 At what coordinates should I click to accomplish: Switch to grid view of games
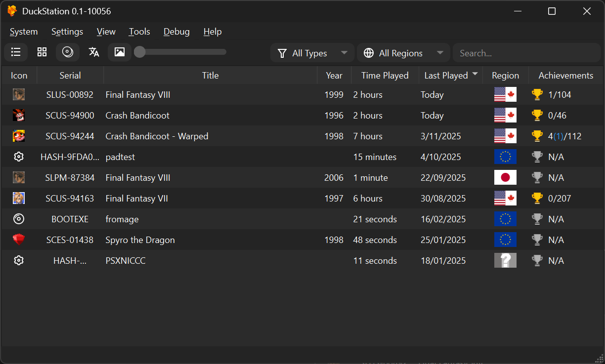pyautogui.click(x=42, y=52)
